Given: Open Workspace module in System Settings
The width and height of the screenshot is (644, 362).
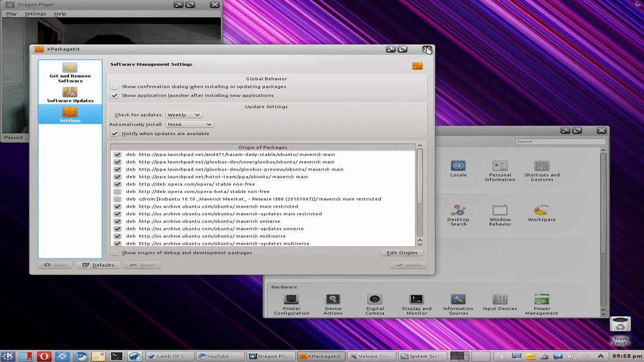Looking at the screenshot, I should pos(542,213).
